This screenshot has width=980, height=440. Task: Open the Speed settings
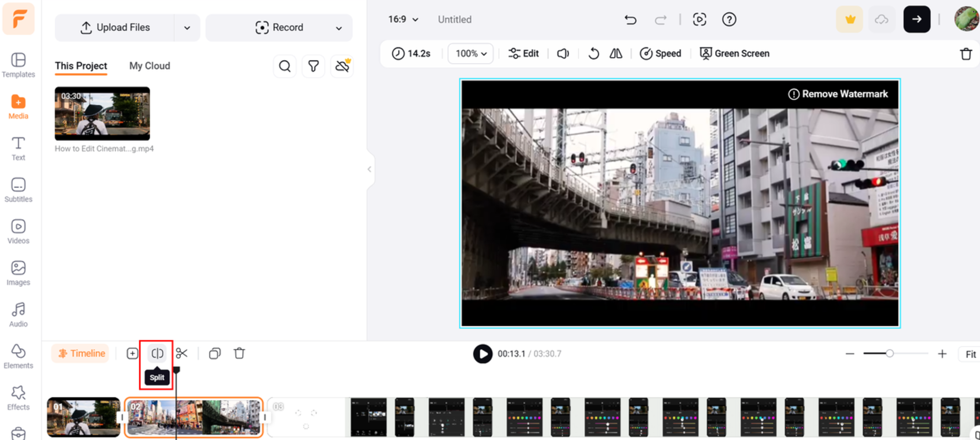[660, 53]
